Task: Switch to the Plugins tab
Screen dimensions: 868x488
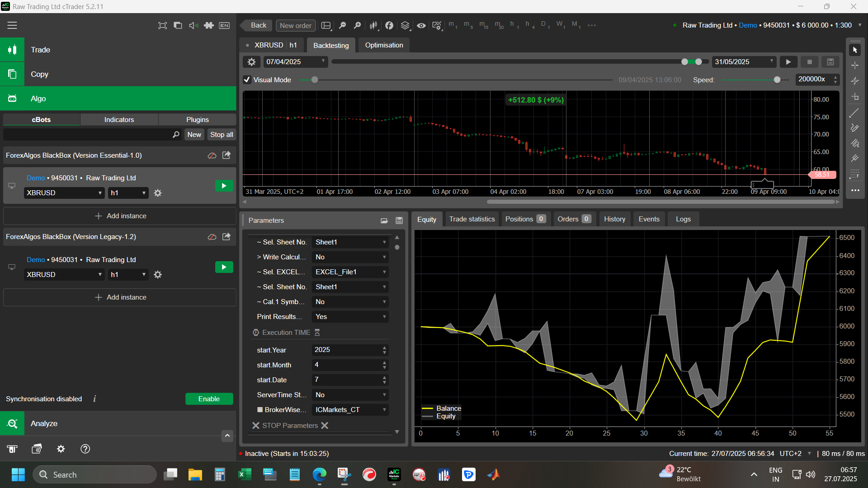Action: (198, 120)
